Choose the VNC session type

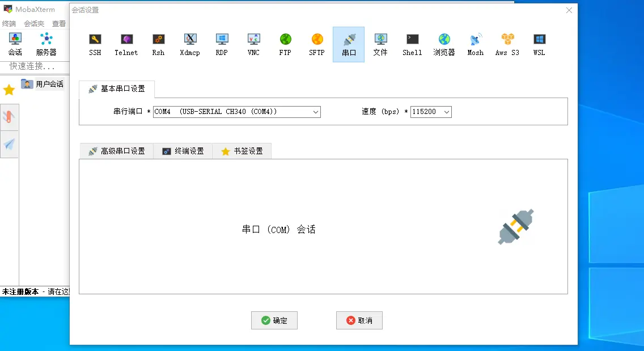coord(253,44)
